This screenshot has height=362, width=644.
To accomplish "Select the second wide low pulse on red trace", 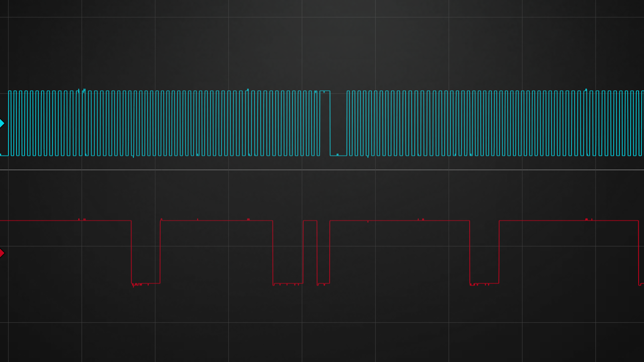I will pos(287,283).
